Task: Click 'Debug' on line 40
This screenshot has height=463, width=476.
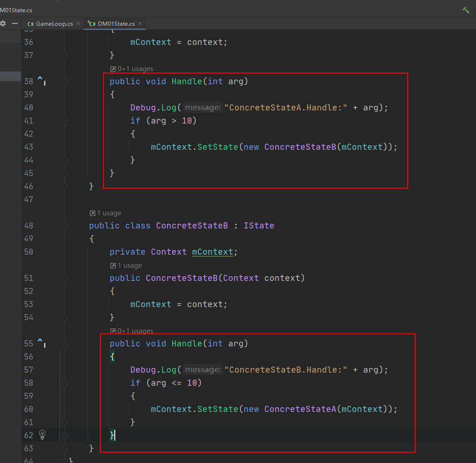Action: point(143,107)
